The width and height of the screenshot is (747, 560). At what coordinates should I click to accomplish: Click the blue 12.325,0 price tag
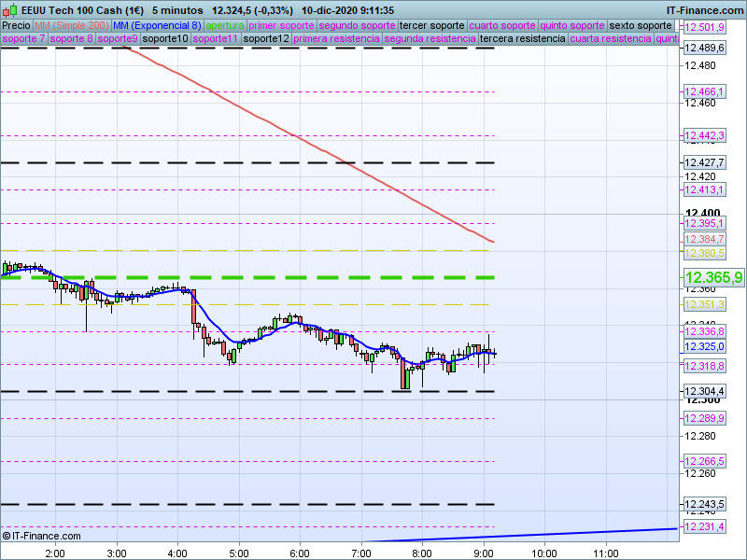pyautogui.click(x=705, y=346)
